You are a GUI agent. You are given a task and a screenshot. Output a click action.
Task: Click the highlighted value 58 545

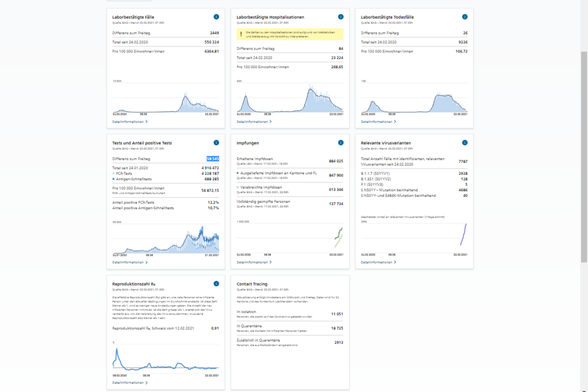[x=212, y=159]
